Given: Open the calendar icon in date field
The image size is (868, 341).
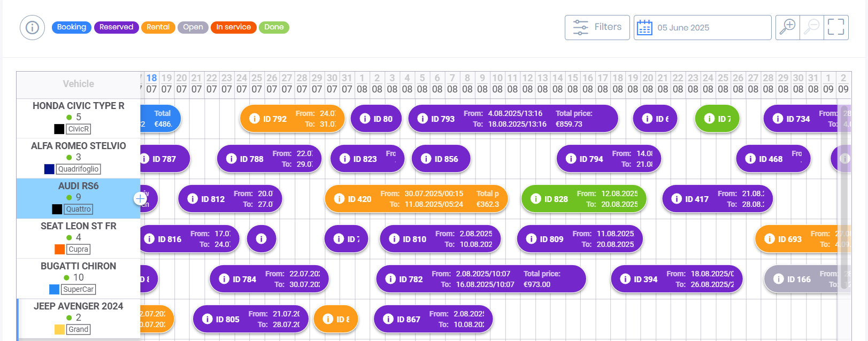Looking at the screenshot, I should (x=644, y=28).
